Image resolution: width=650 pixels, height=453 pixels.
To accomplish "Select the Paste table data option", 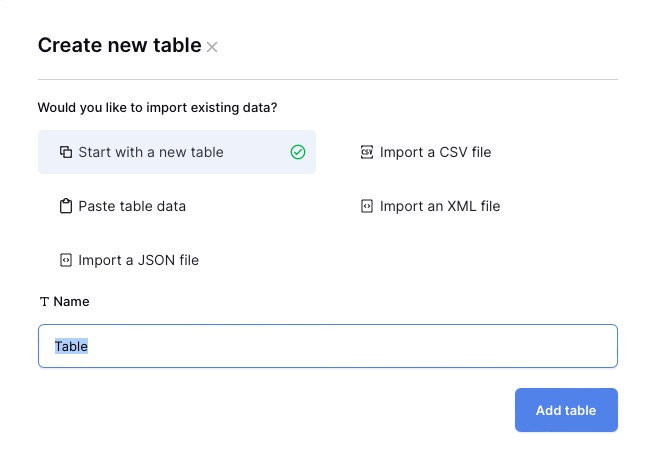I will [132, 206].
